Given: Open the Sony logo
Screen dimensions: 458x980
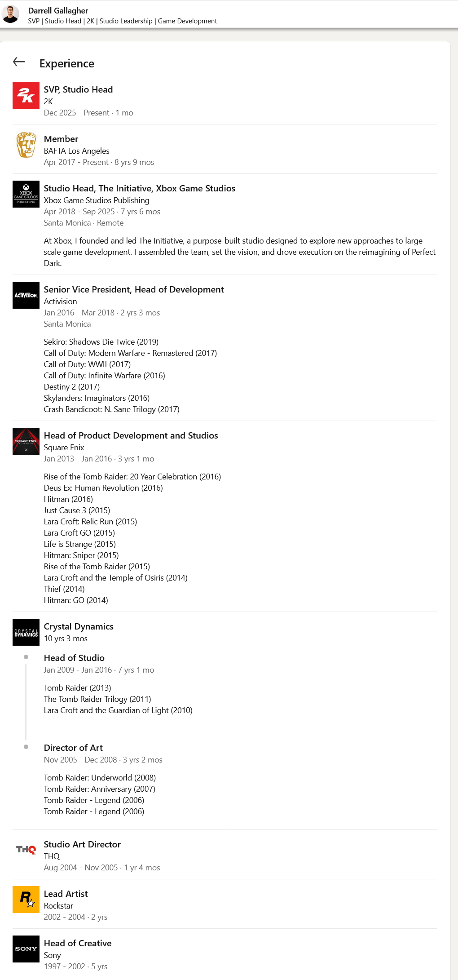Looking at the screenshot, I should tap(26, 949).
